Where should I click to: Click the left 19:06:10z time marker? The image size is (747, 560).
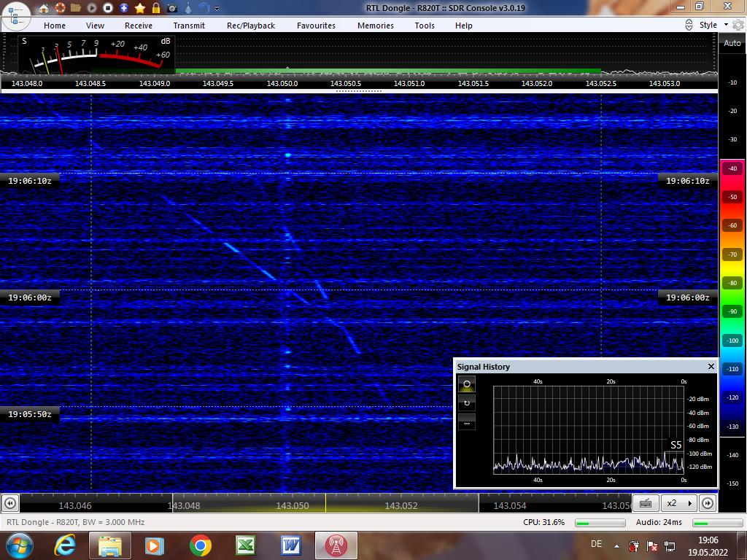[x=30, y=181]
